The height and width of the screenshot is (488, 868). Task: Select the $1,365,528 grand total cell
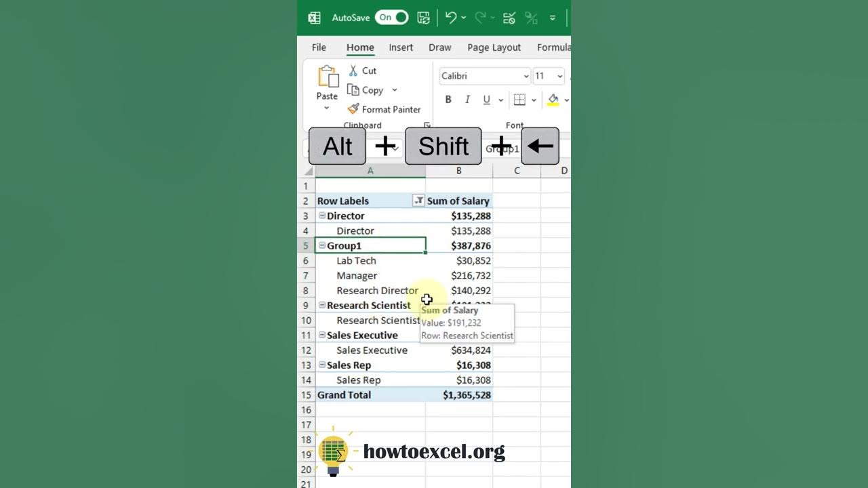pos(459,394)
